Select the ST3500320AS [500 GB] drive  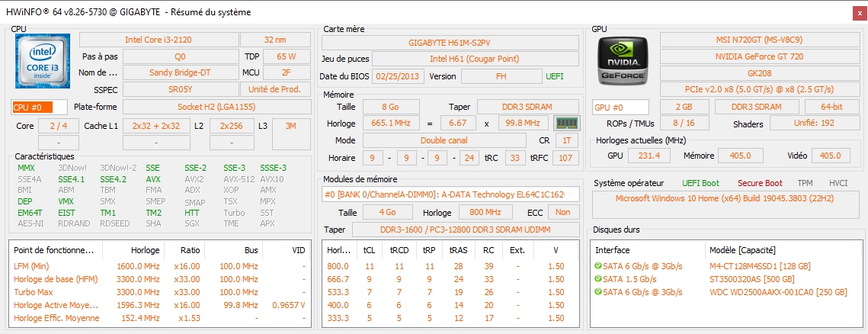pyautogui.click(x=725, y=279)
